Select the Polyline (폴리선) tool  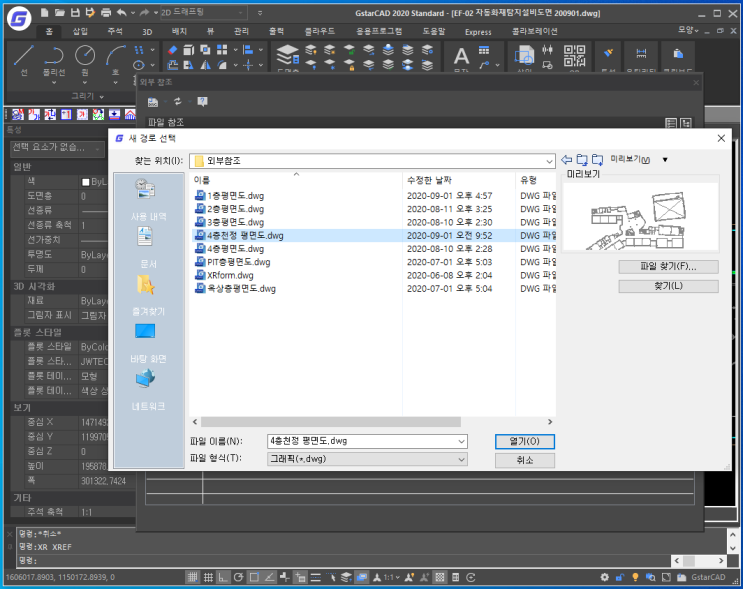54,61
